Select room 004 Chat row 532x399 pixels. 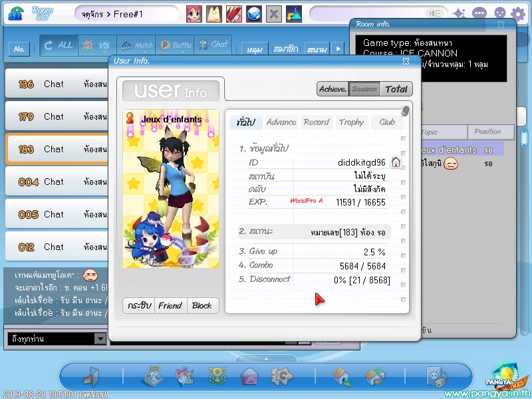[57, 182]
